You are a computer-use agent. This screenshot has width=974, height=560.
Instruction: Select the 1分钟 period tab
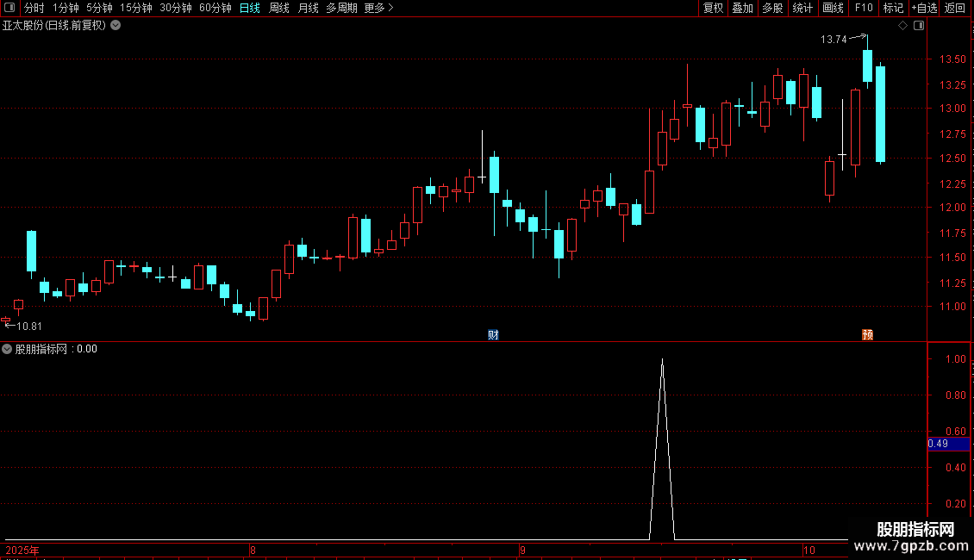tap(66, 8)
